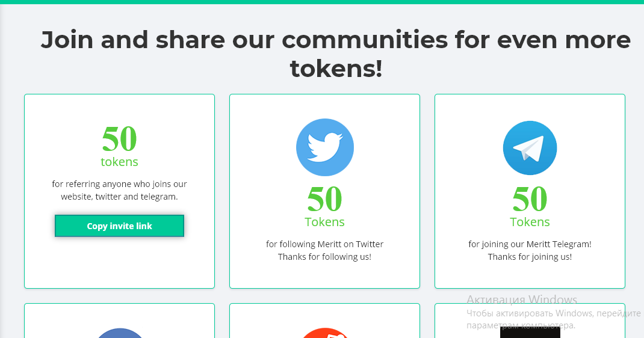Screen dimensions: 644x338
Task: Select the communities heading text
Action: [336, 54]
